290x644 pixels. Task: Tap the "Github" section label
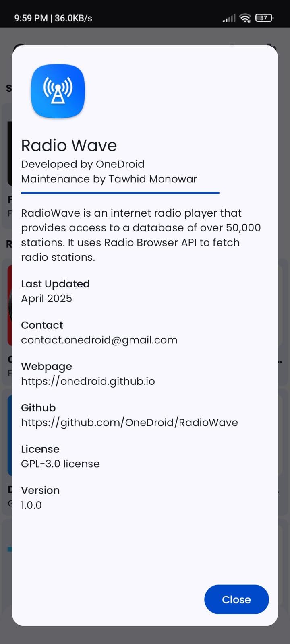[38, 408]
